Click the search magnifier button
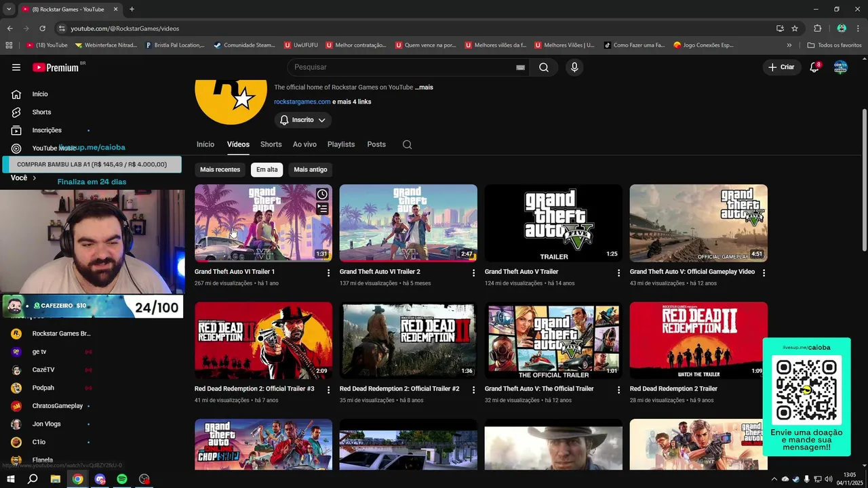 click(x=544, y=67)
